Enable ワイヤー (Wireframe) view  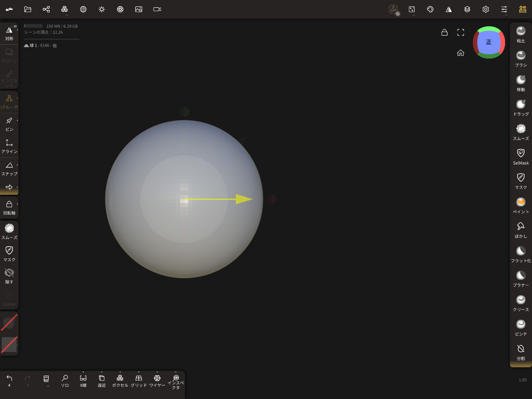[x=157, y=381]
